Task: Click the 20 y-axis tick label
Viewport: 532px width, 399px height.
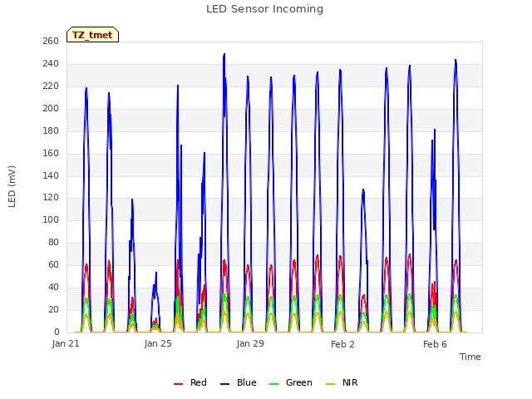Action: click(x=53, y=309)
